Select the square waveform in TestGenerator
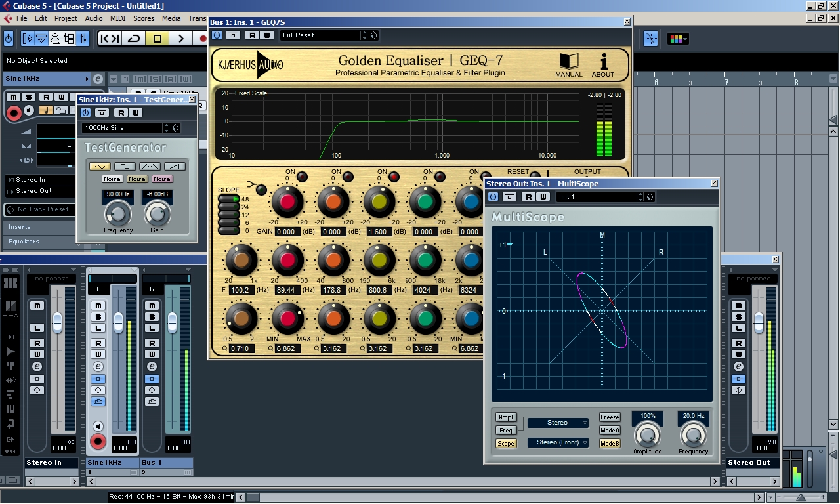This screenshot has width=840, height=504. pos(125,166)
